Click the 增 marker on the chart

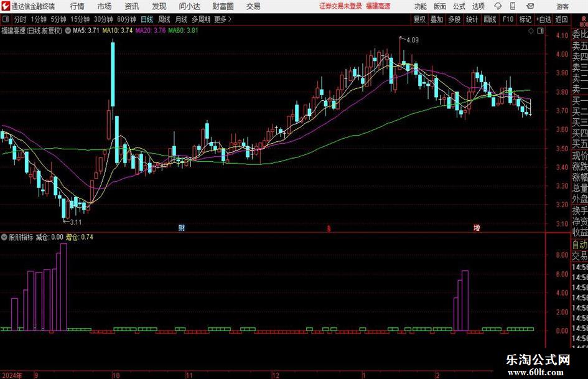coord(477,227)
